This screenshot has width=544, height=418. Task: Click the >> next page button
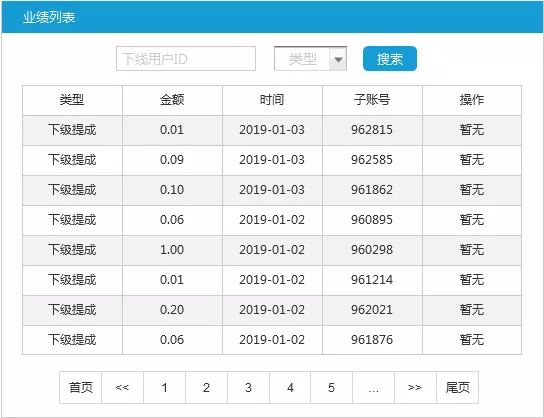(x=415, y=387)
